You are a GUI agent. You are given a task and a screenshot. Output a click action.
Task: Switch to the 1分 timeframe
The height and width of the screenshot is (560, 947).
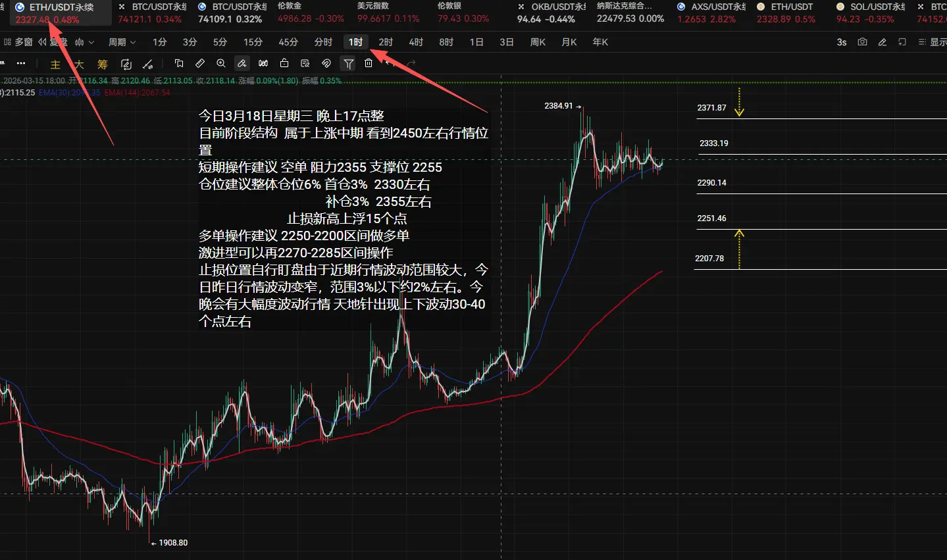point(160,42)
